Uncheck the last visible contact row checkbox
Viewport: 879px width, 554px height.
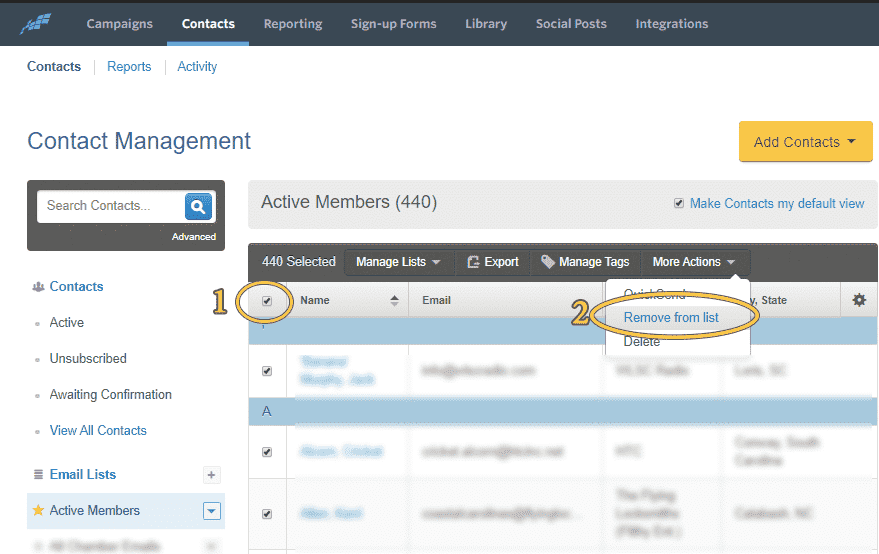click(x=267, y=514)
